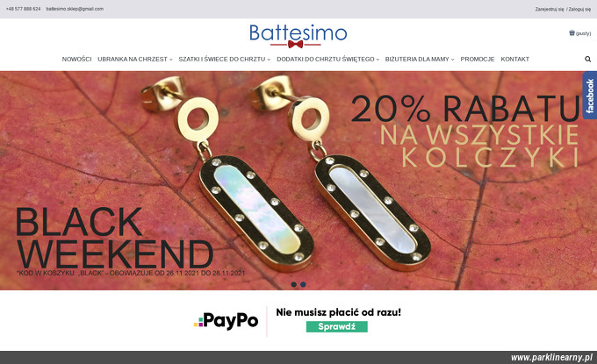Open the shopping basket icon

tap(572, 32)
